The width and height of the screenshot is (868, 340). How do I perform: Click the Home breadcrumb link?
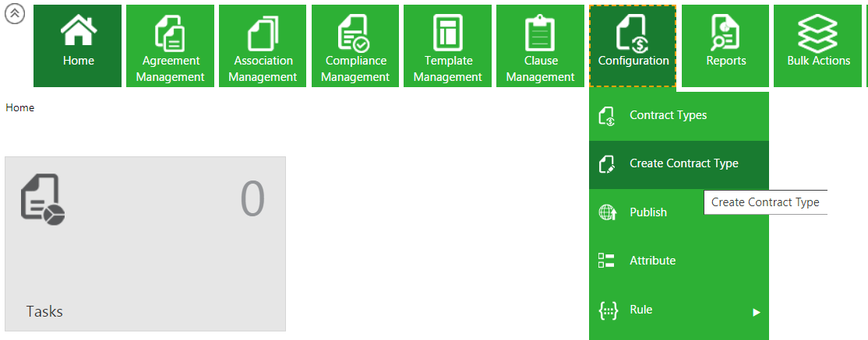point(19,107)
